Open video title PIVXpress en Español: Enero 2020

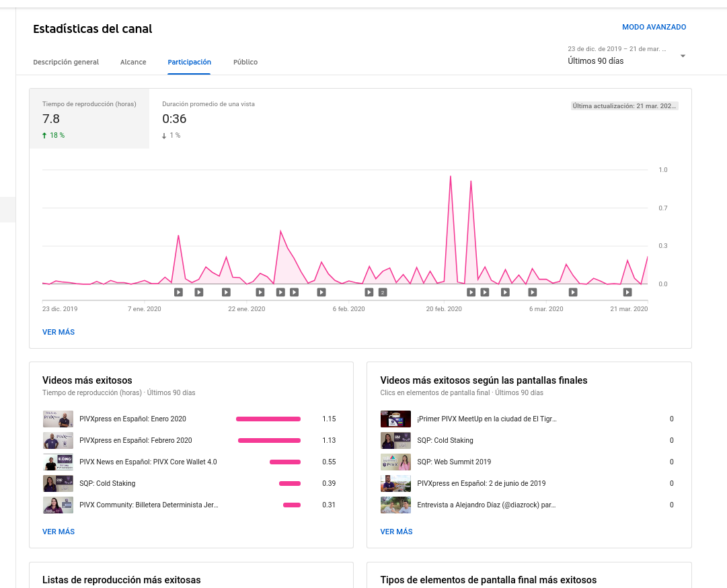point(132,419)
